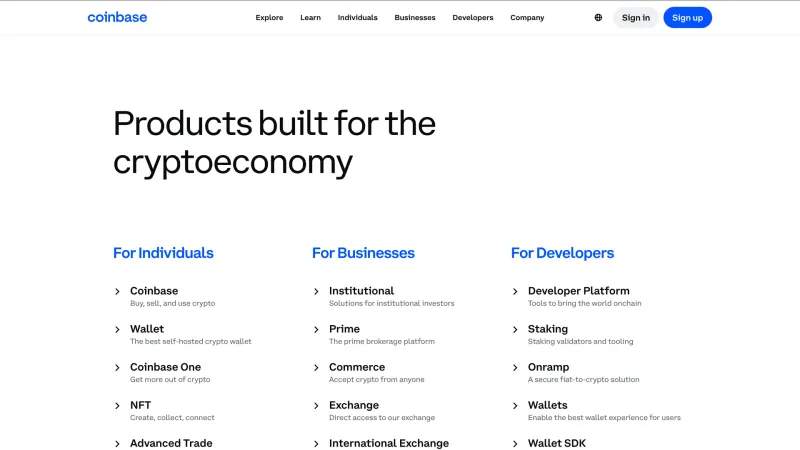Open the Wallet product link
Viewport: 800px width, 450px height.
(147, 329)
